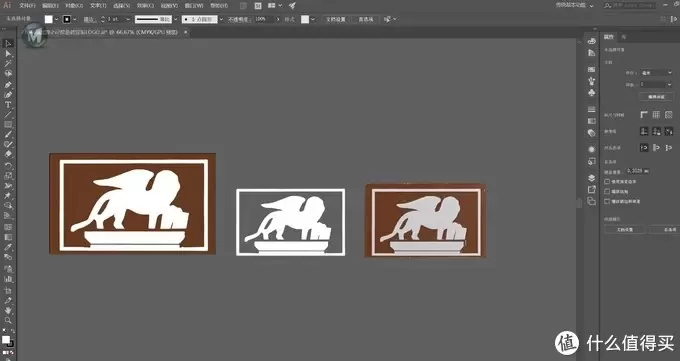
Task: Switch to the Properties panel tab
Action: click(609, 37)
